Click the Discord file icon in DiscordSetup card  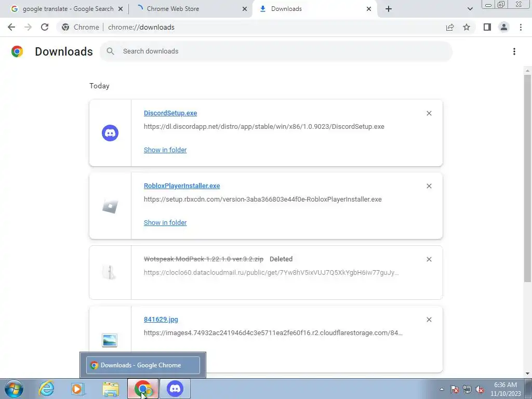(110, 133)
